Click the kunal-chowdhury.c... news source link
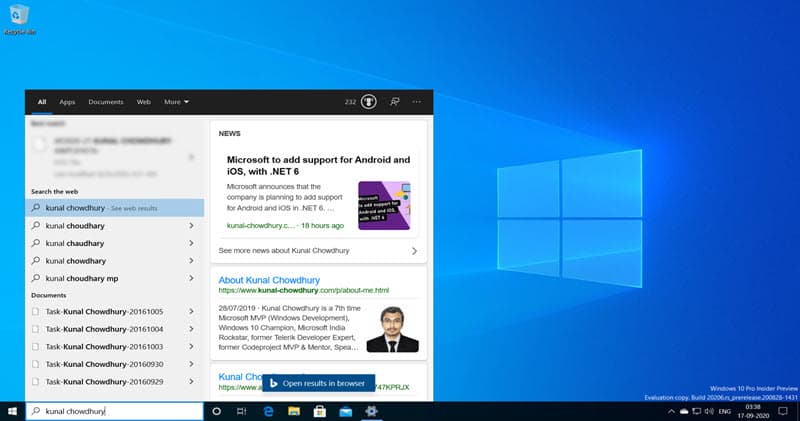Viewport: 800px width, 421px height. pyautogui.click(x=261, y=226)
